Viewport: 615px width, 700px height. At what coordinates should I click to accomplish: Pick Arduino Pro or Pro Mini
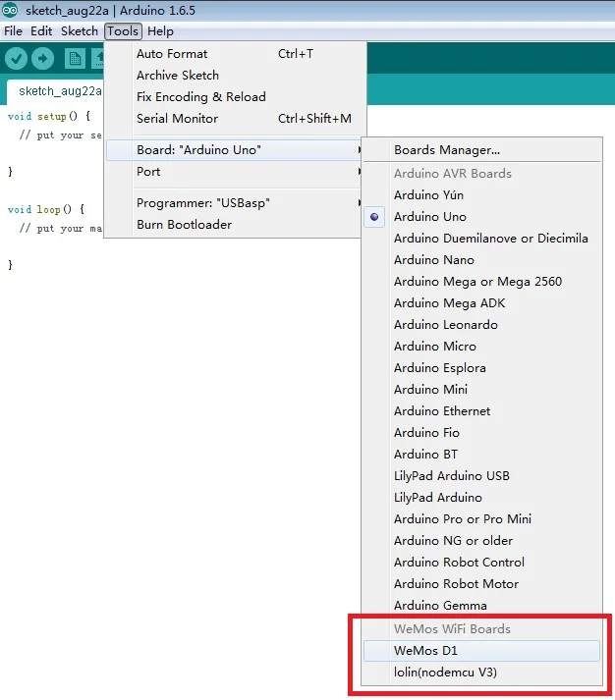point(481,519)
